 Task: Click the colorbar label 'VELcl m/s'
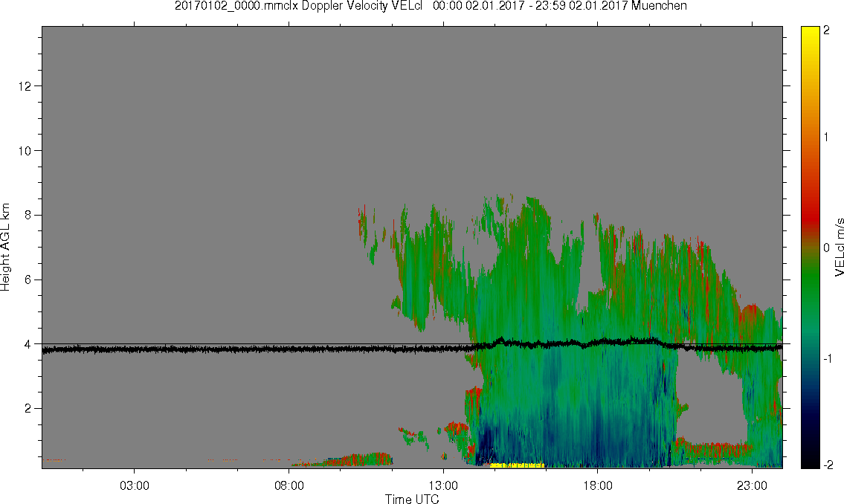839,248
